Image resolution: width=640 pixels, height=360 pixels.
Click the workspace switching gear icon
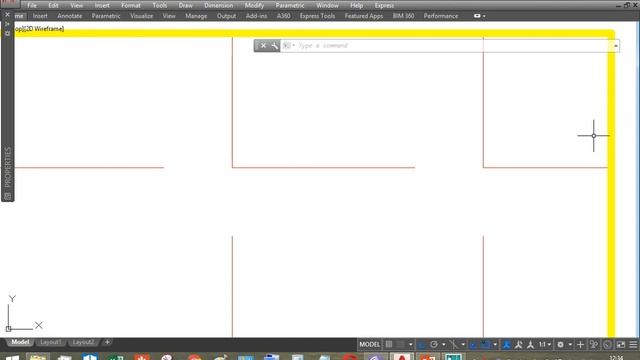click(x=560, y=344)
